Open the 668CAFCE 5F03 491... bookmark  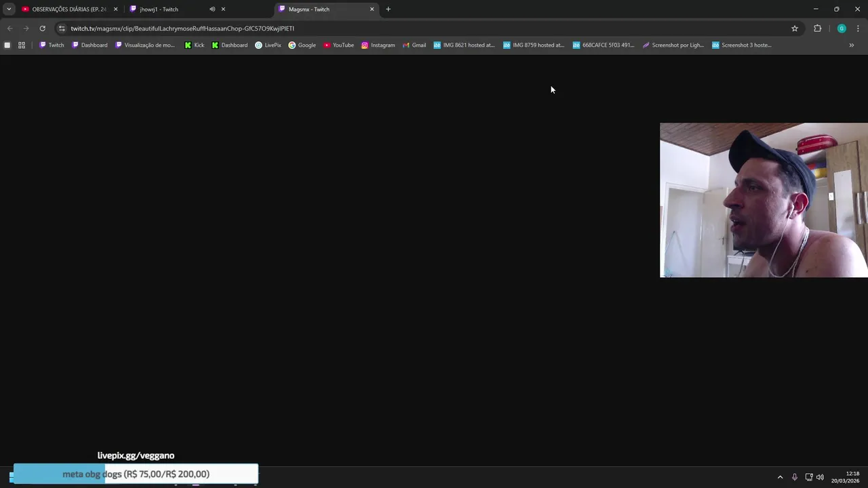pos(604,45)
